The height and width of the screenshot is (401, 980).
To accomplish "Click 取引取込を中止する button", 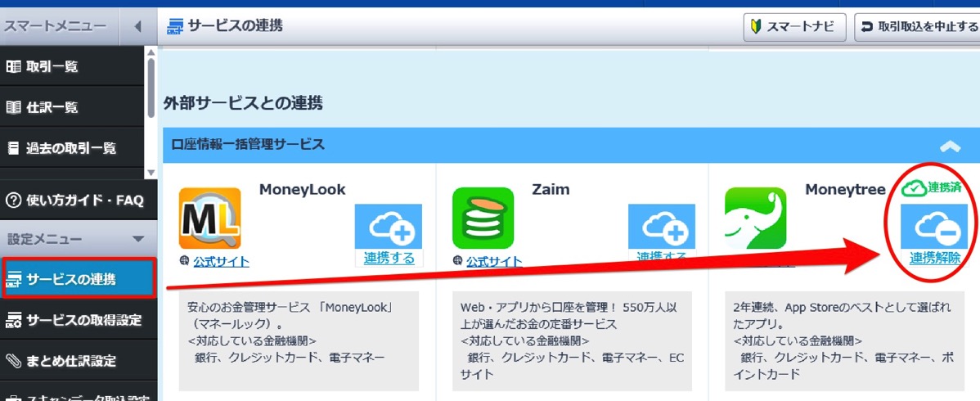I will pos(917,27).
